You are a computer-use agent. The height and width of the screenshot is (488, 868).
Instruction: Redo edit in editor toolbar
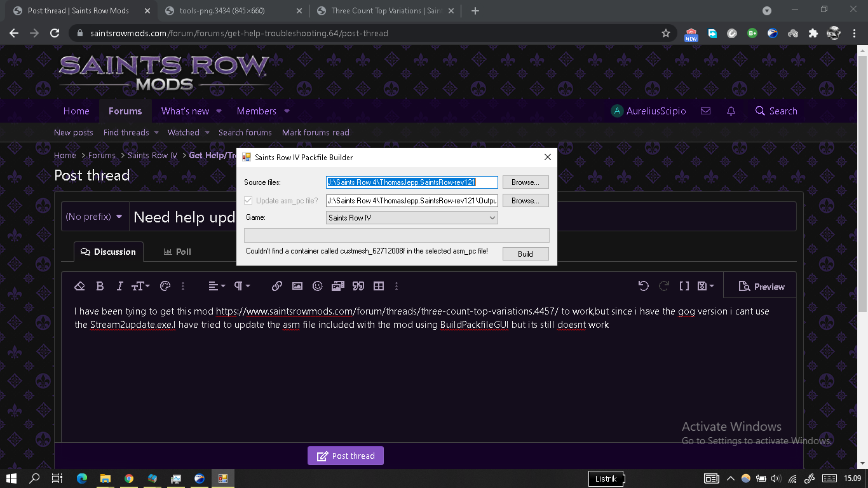664,287
